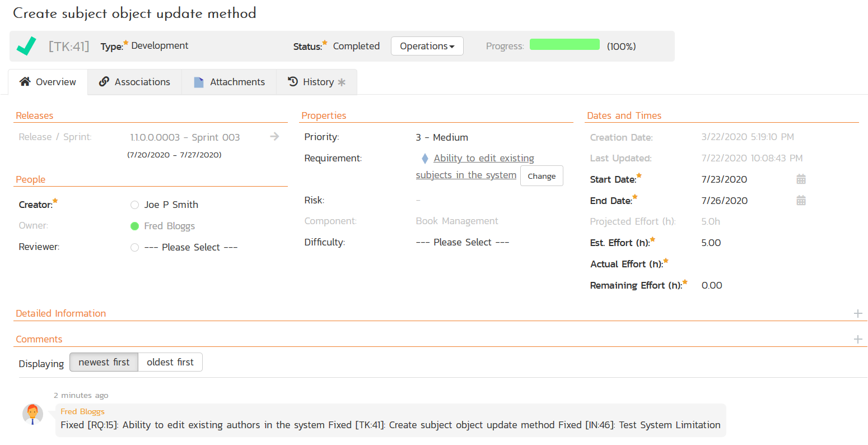The width and height of the screenshot is (868, 445).
Task: Switch to the Associations tab
Action: (x=134, y=82)
